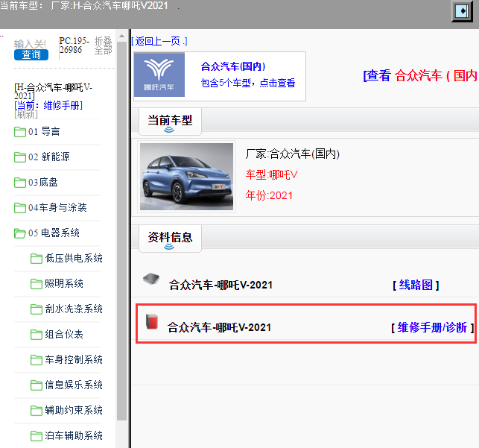Click 合众汽车-哪吒V-2021 title in 线路图 row
This screenshot has height=448, width=479.
coord(221,285)
